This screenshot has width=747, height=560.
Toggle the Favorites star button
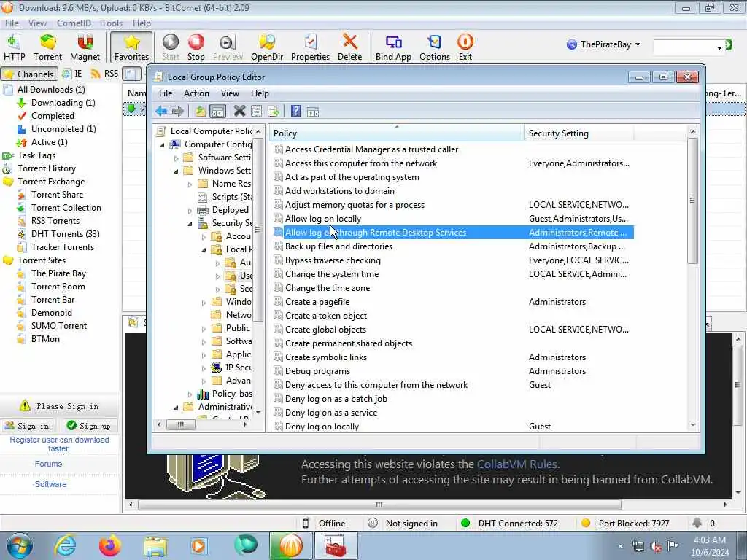tap(131, 47)
